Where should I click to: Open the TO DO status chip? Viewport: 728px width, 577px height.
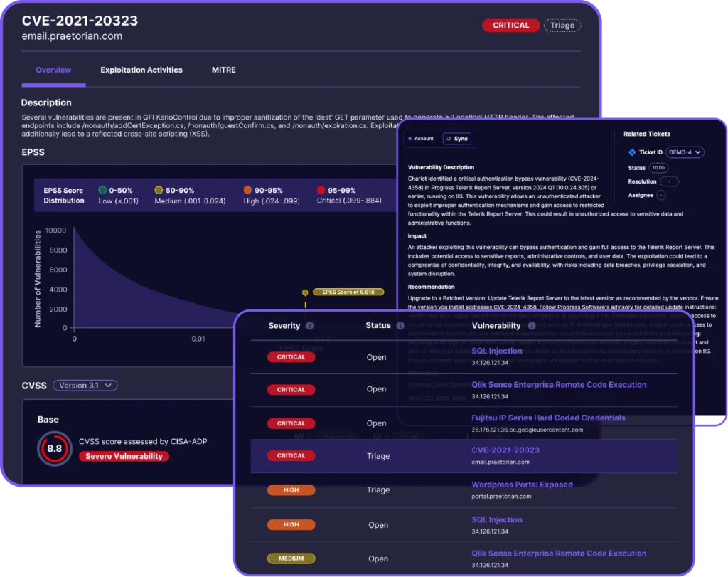[660, 167]
